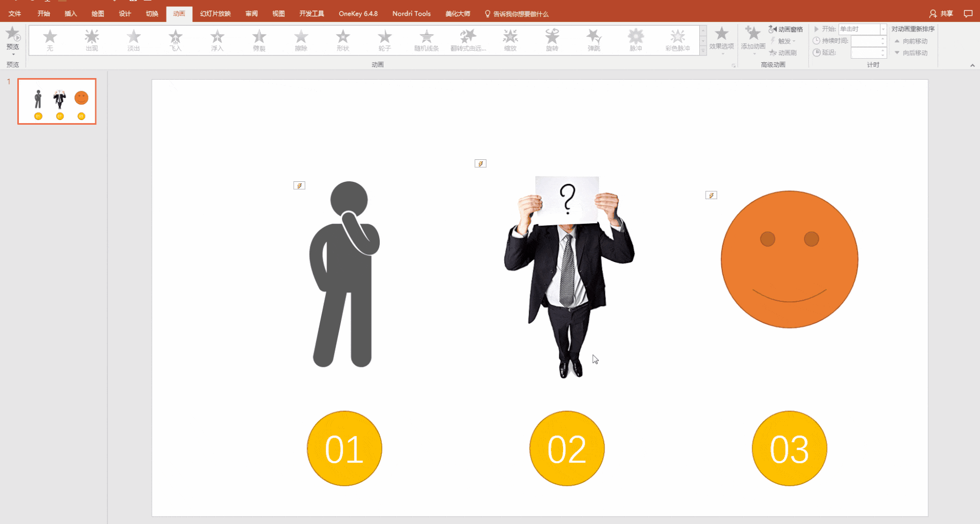Image resolution: width=980 pixels, height=524 pixels.
Task: Apply the 劈裂 split animation
Action: [259, 40]
